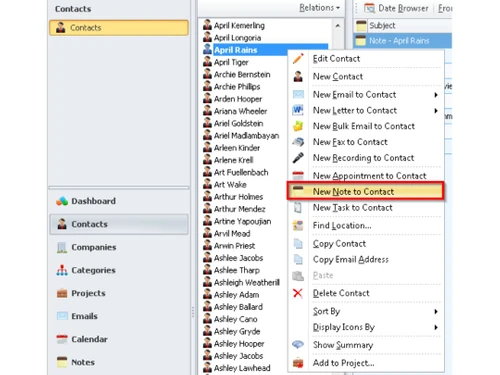
Task: Click the Find Location map icon
Action: pos(298,225)
